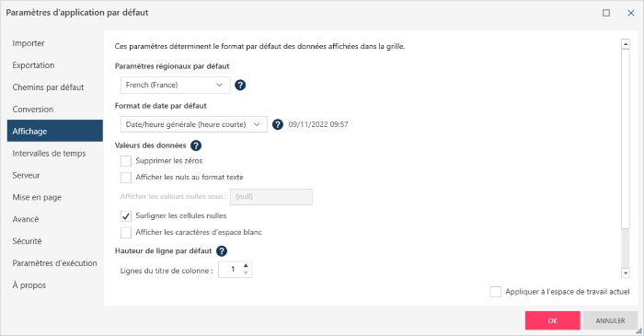Click the scrollbar down arrow
The image size is (644, 336).
click(x=625, y=272)
